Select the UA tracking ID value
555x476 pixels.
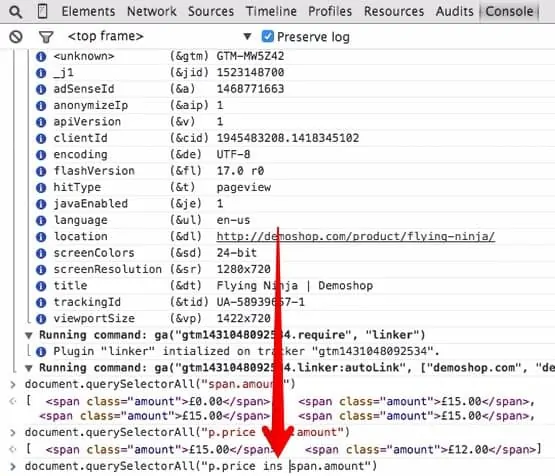[261, 302]
